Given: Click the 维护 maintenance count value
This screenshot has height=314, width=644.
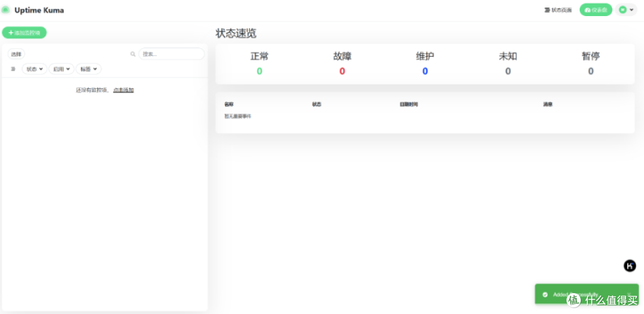Looking at the screenshot, I should (x=425, y=71).
